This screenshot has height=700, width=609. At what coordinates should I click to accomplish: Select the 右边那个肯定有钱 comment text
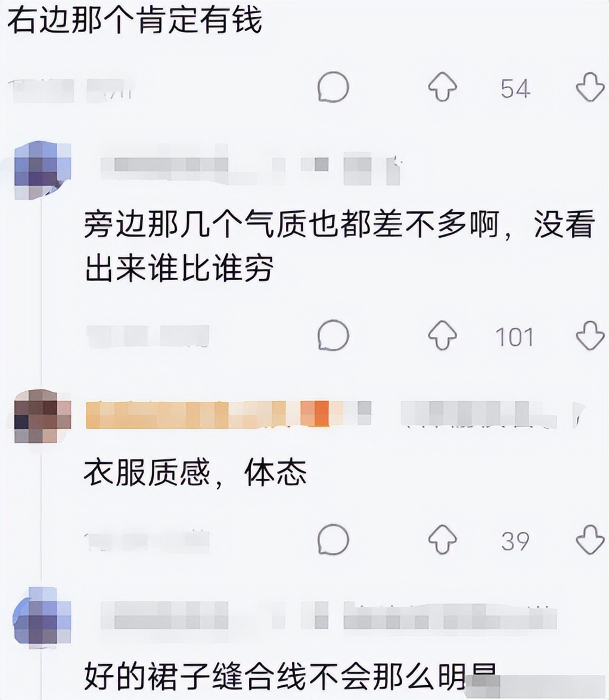(135, 20)
